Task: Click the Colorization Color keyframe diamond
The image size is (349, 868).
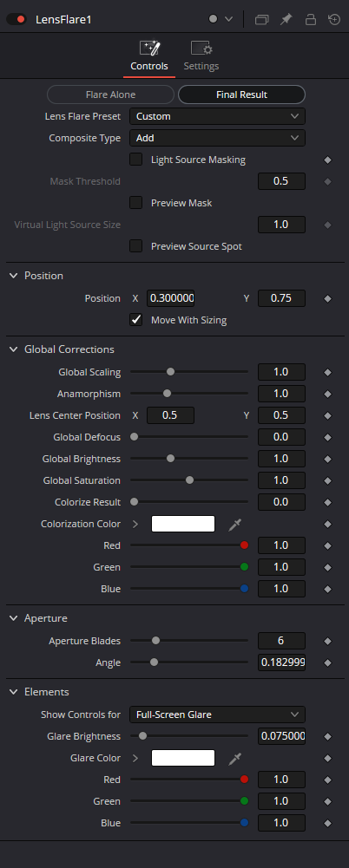Action: [327, 525]
